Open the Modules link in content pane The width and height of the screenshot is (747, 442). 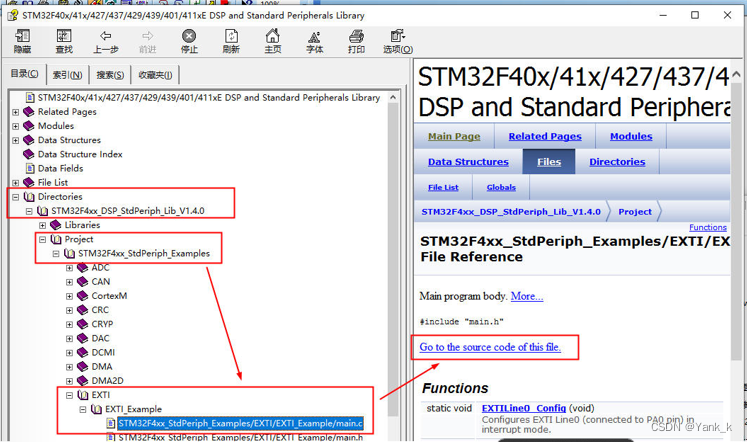[x=631, y=136]
